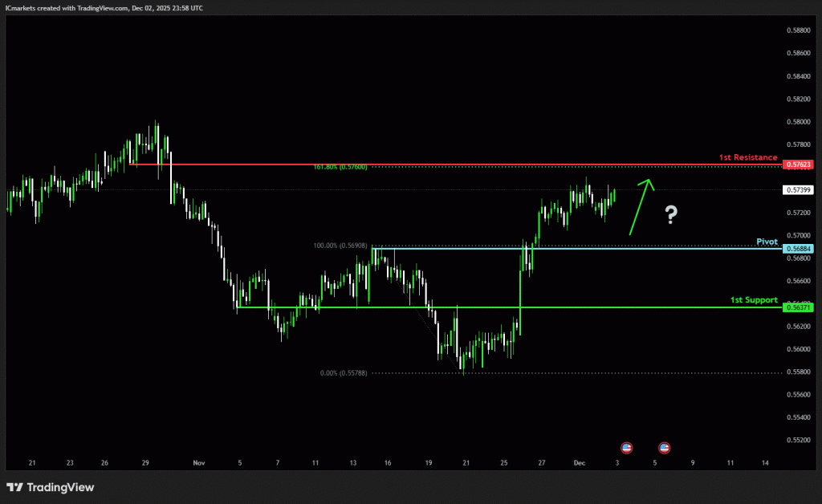Click the blue 0.56884 pivot price tag
This screenshot has width=822, height=504.
(x=800, y=249)
